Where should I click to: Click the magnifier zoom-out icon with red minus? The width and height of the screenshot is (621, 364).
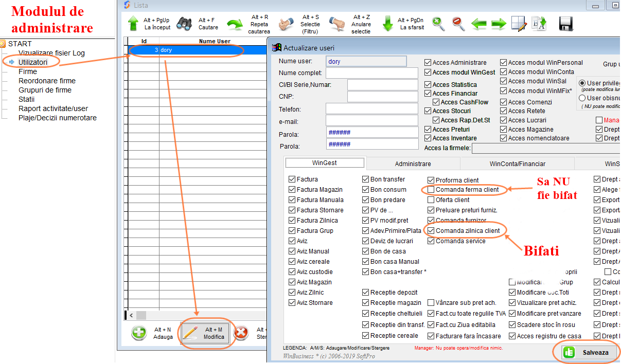point(458,24)
